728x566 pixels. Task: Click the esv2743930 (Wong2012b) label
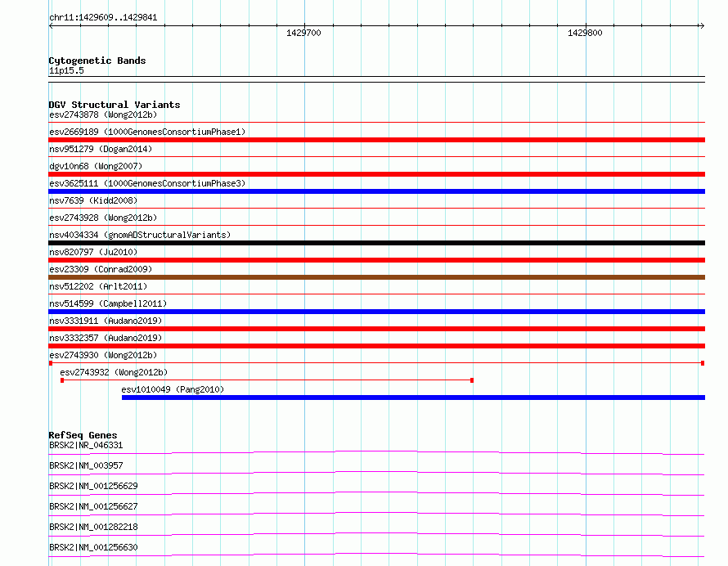click(x=103, y=355)
